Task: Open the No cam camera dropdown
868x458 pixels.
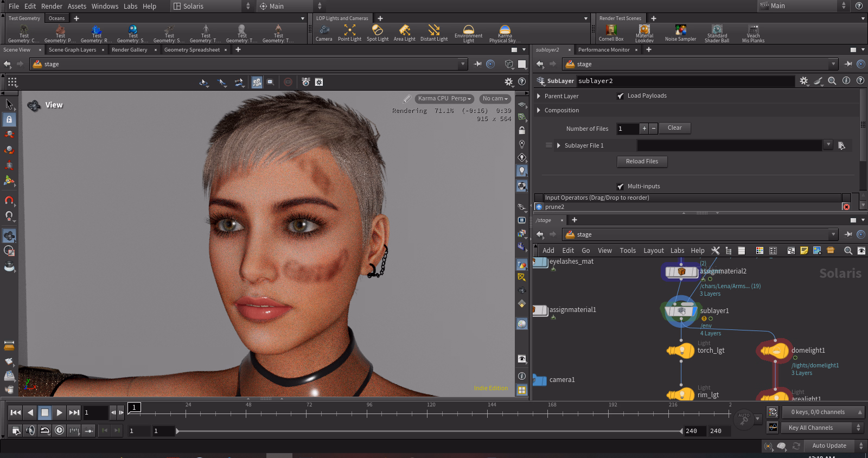Action: 495,99
